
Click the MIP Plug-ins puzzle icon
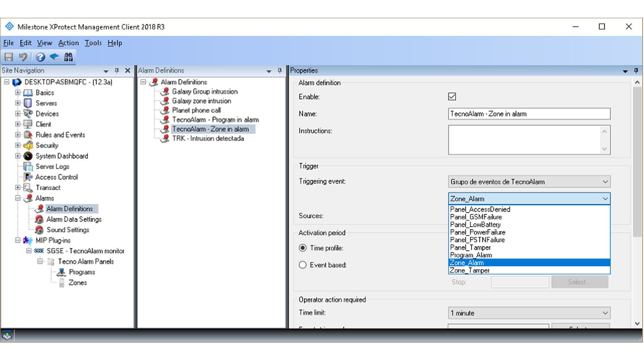tap(28, 241)
